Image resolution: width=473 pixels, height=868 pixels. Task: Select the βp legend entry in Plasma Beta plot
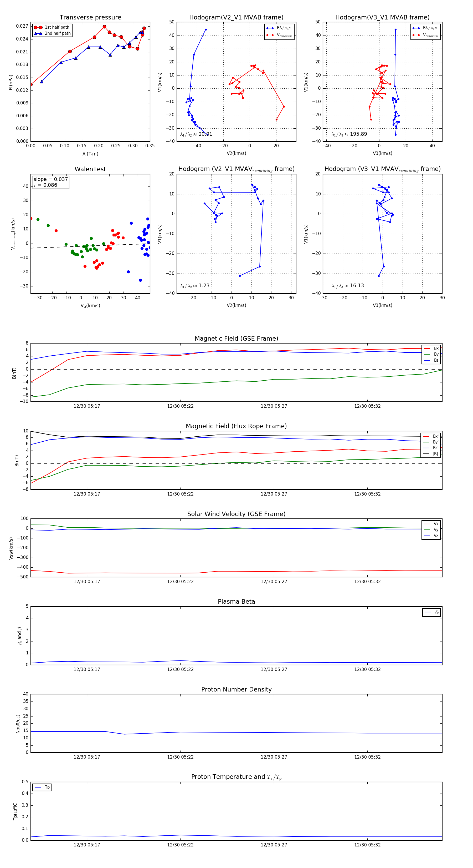coord(432,612)
